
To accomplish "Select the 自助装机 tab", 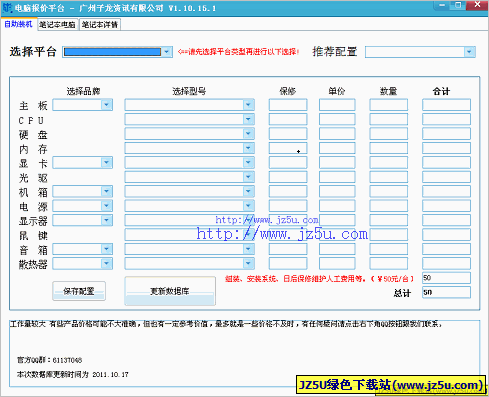I will tap(18, 24).
